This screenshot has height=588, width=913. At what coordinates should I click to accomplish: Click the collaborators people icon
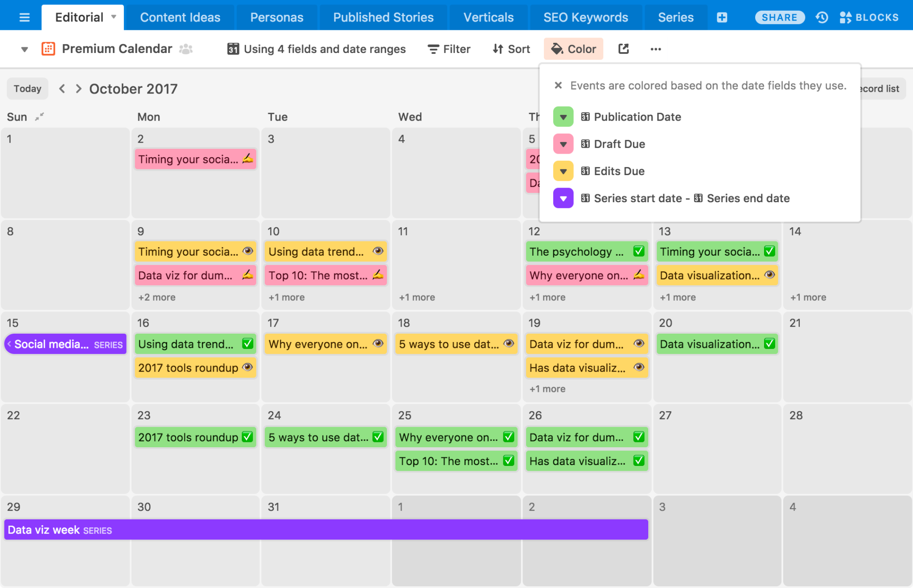pyautogui.click(x=186, y=49)
